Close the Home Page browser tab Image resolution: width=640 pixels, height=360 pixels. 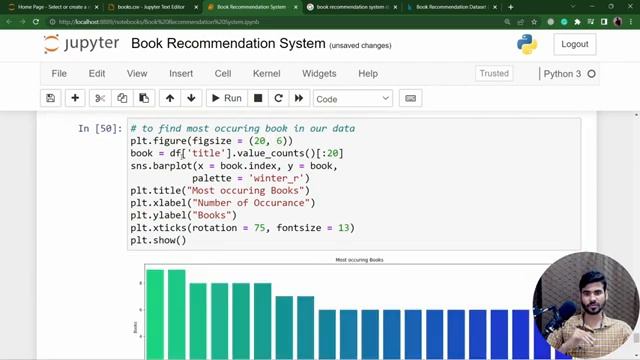[x=96, y=7]
